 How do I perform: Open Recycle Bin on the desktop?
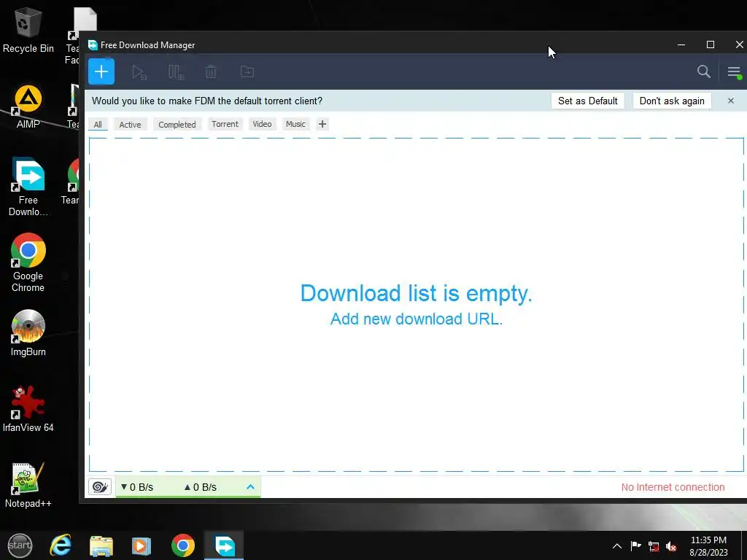click(28, 30)
